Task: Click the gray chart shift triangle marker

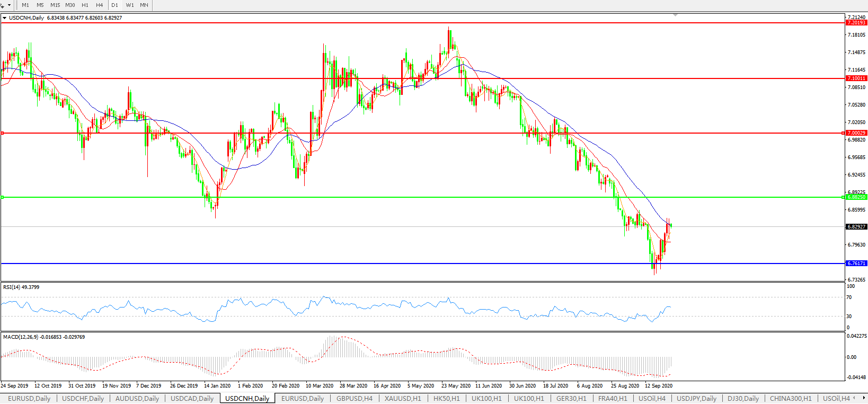Action: coord(675,15)
